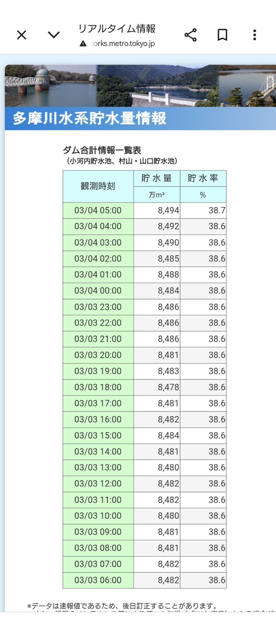
Task: Tap the 多摩川水系貯水量情報 header
Action: tap(89, 118)
